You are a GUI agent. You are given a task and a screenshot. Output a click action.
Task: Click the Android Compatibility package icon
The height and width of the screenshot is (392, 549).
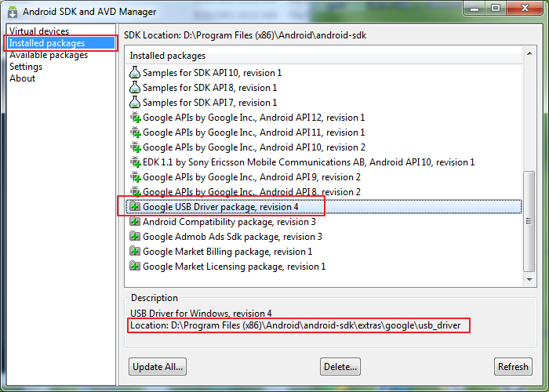[135, 222]
